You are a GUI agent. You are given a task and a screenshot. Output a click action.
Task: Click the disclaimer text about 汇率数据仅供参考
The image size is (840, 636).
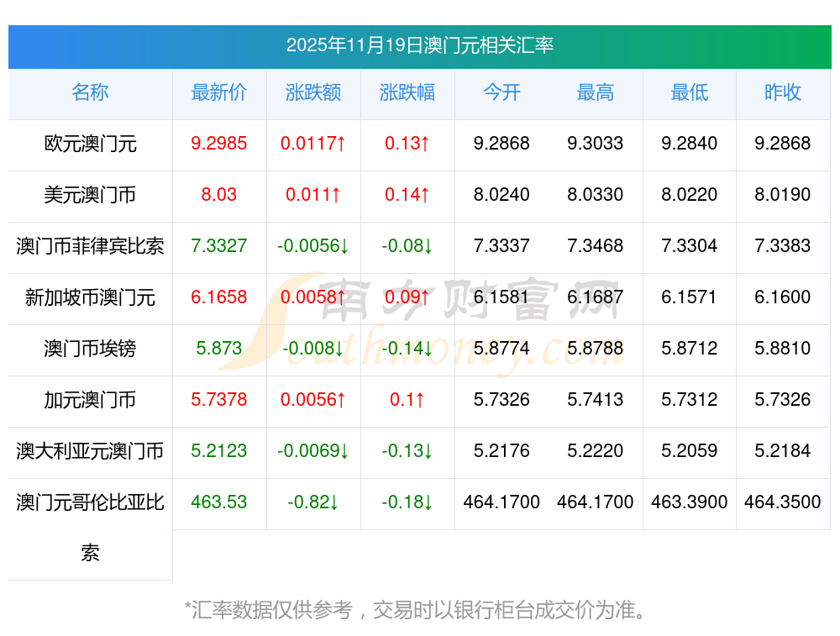tap(419, 609)
